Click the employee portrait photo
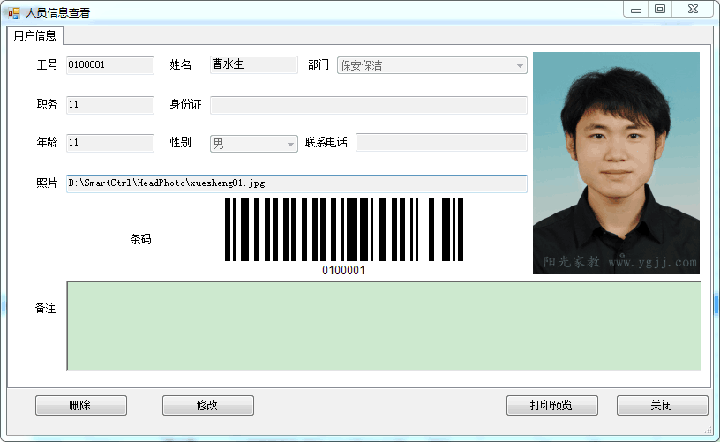 [616, 163]
